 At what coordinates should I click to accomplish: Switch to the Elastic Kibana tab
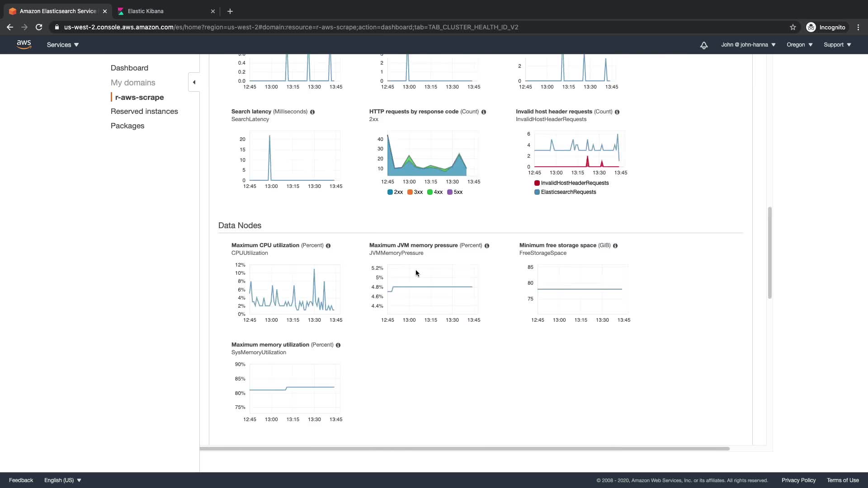146,11
